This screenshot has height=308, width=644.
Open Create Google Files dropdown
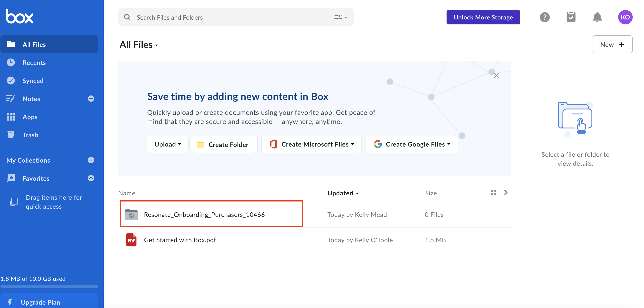412,144
